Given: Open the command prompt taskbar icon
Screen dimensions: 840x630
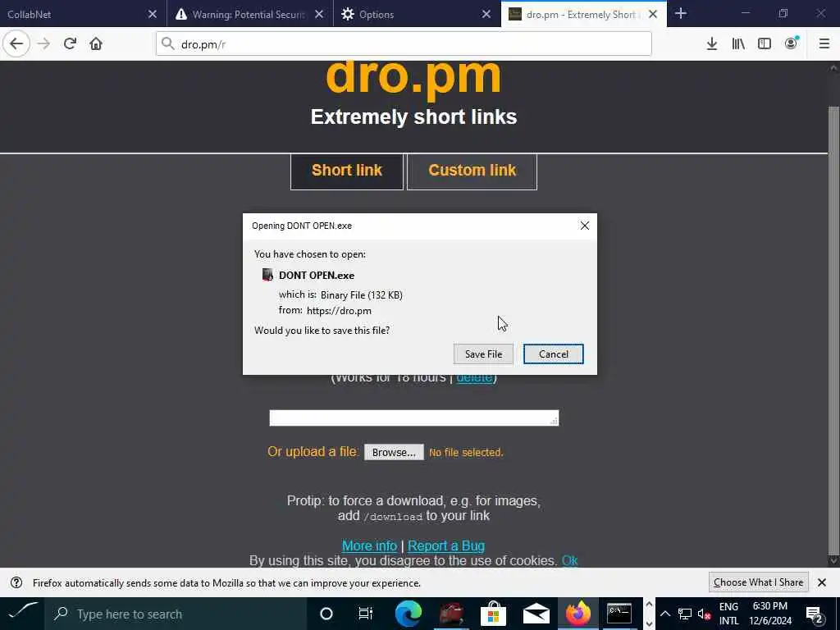Looking at the screenshot, I should [619, 614].
